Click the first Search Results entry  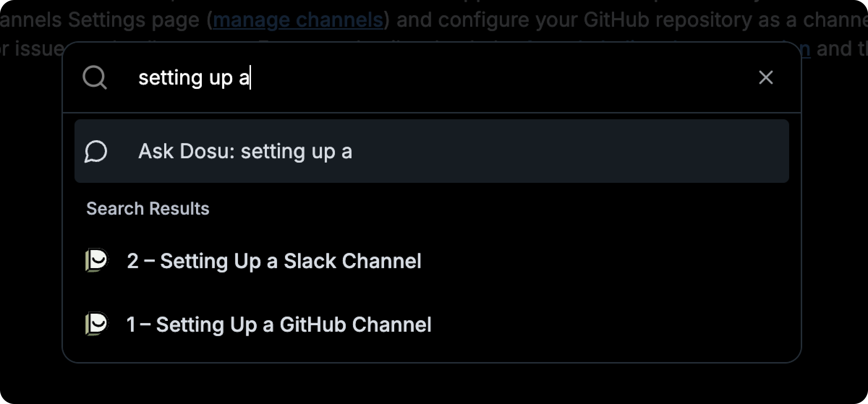(274, 261)
